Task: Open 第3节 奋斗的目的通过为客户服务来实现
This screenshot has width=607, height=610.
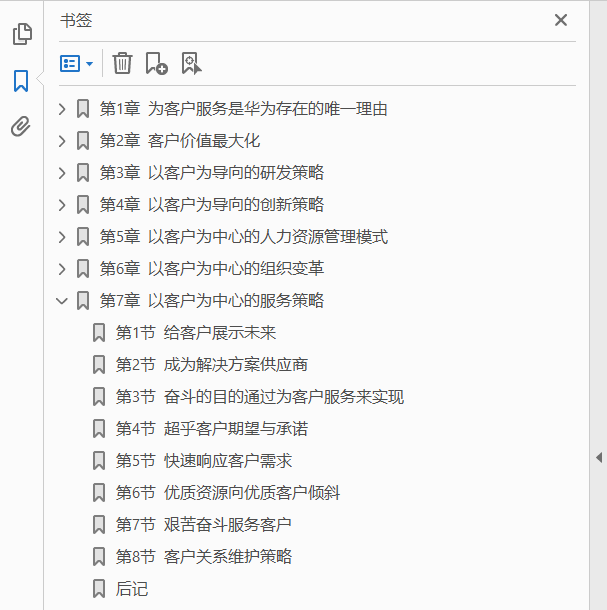Action: tap(260, 397)
